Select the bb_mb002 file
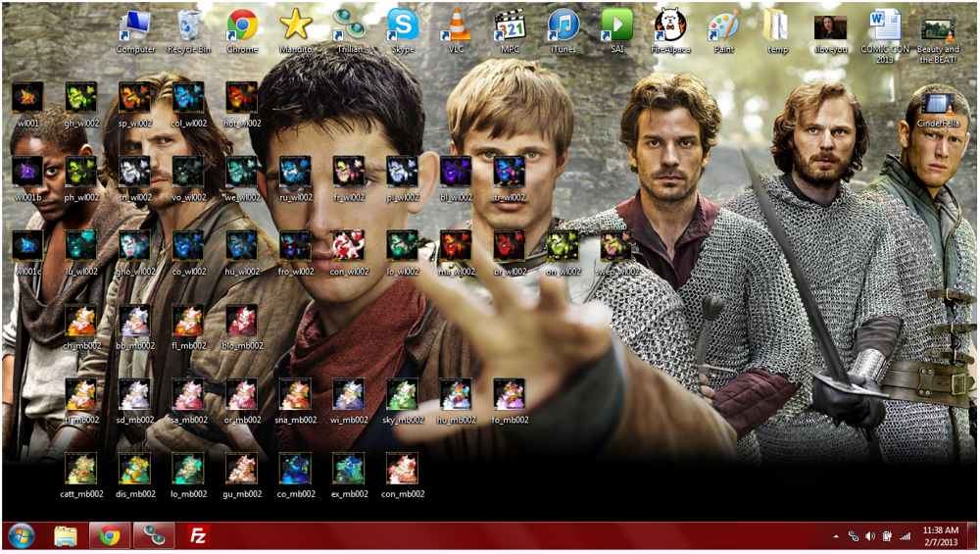Viewport: 980px width, 554px height. point(135,327)
